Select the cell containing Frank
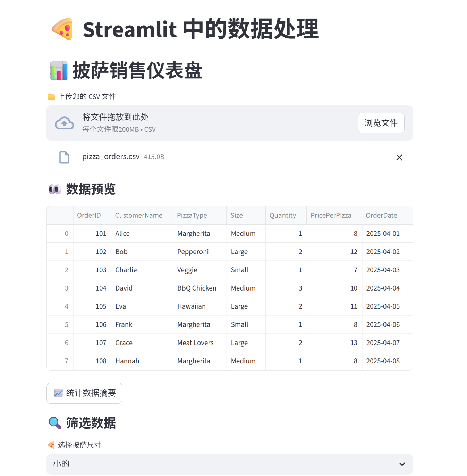467x476 pixels. (142, 324)
